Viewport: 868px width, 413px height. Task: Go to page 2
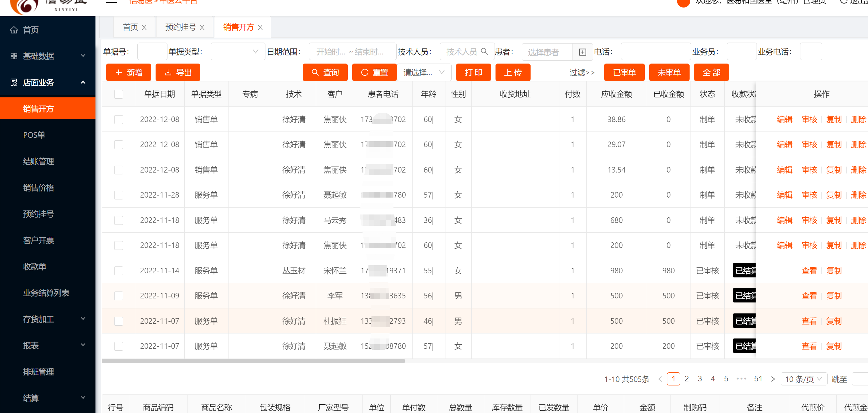click(686, 379)
